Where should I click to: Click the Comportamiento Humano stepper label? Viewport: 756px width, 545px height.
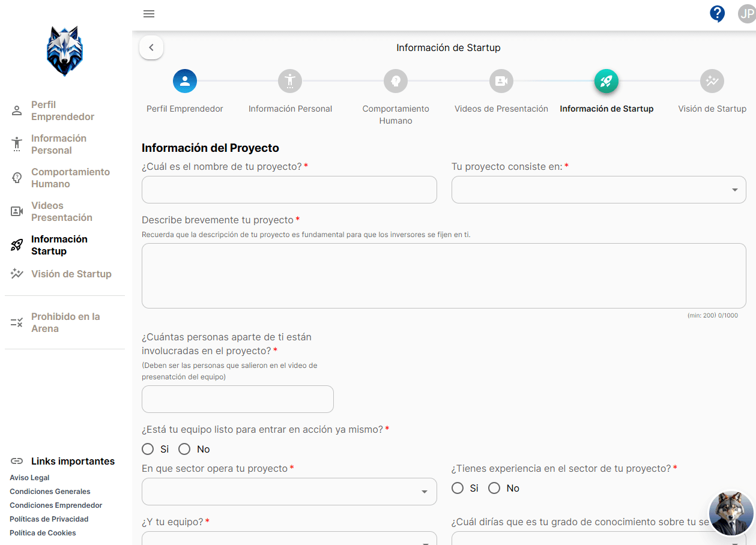[396, 115]
